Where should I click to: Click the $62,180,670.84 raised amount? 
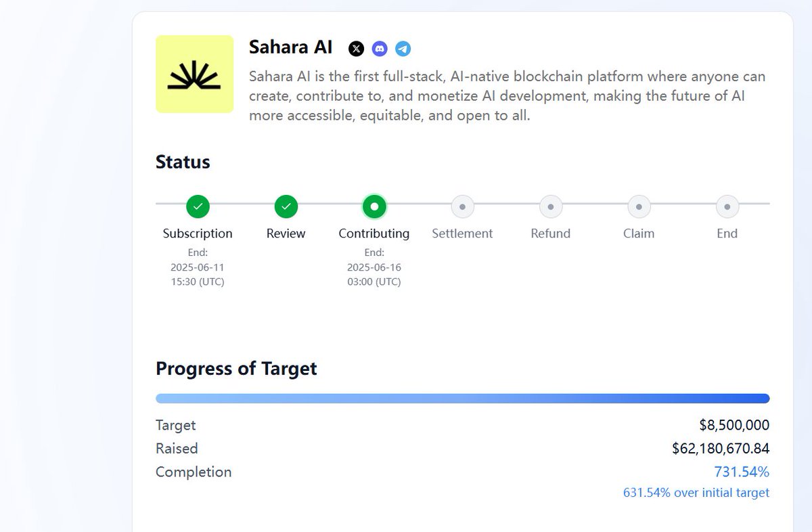click(x=721, y=448)
